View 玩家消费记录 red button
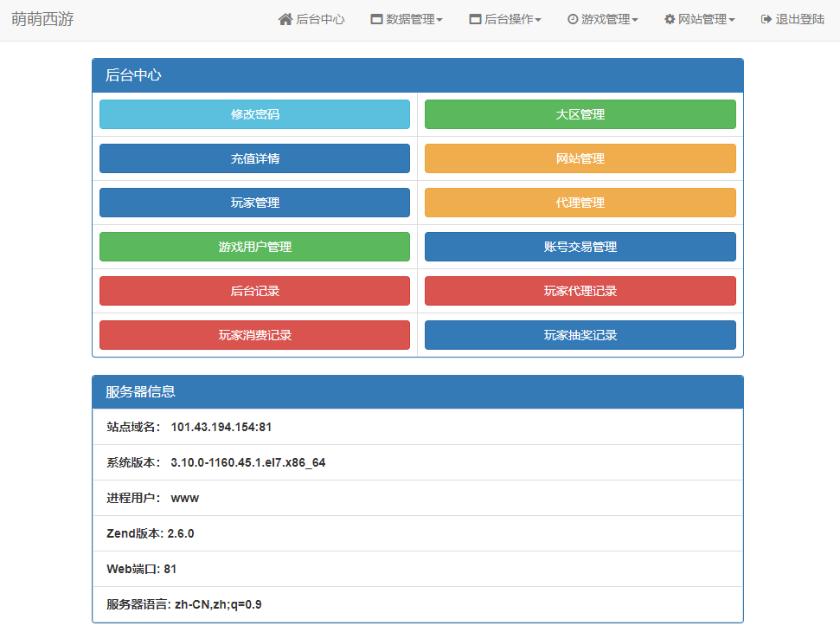 click(254, 335)
